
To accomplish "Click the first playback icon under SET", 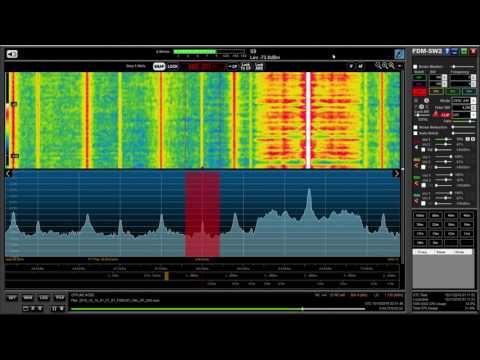I will point(26,309).
